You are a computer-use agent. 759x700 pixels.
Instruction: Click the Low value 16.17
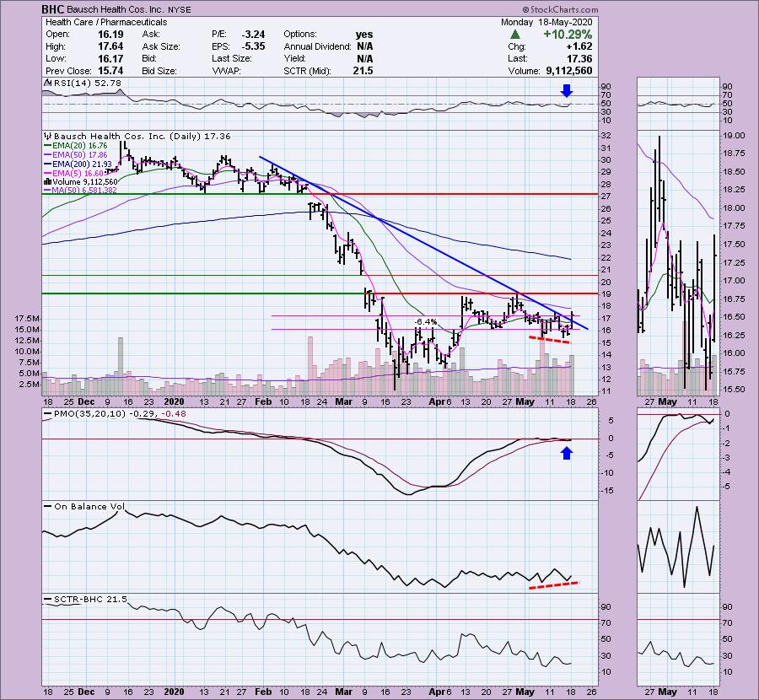pos(110,58)
